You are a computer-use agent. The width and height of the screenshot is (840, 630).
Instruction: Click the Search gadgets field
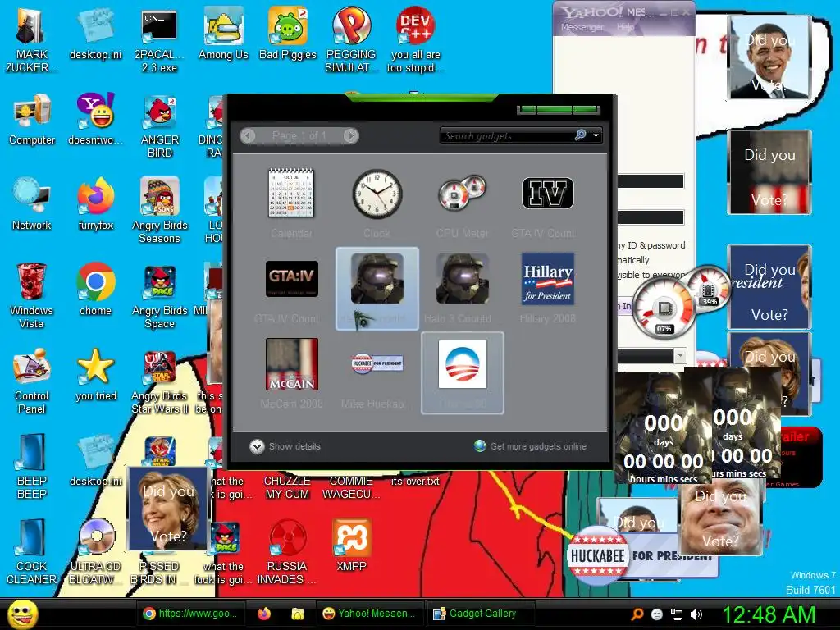[507, 136]
